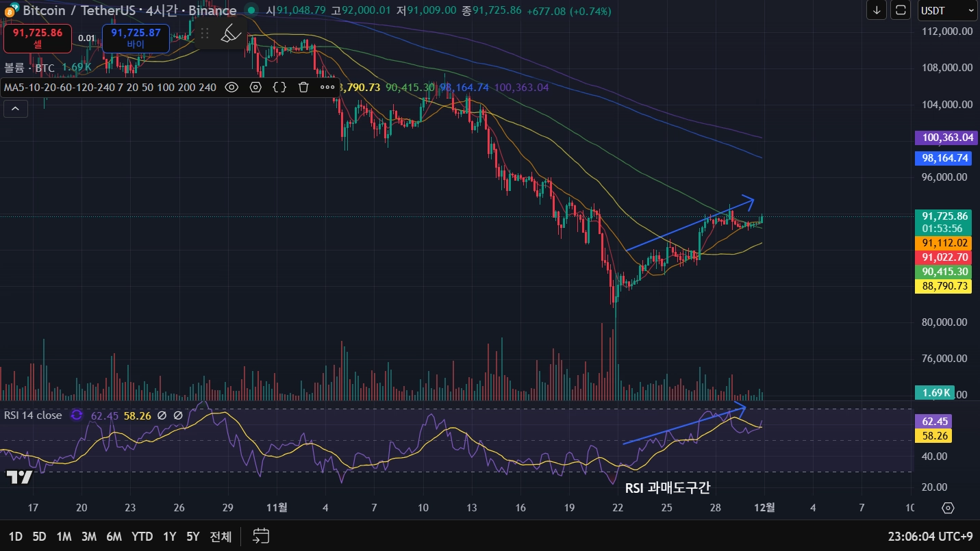Image resolution: width=980 pixels, height=551 pixels.
Task: Click the RSI legend value 62.45
Action: pyautogui.click(x=105, y=415)
